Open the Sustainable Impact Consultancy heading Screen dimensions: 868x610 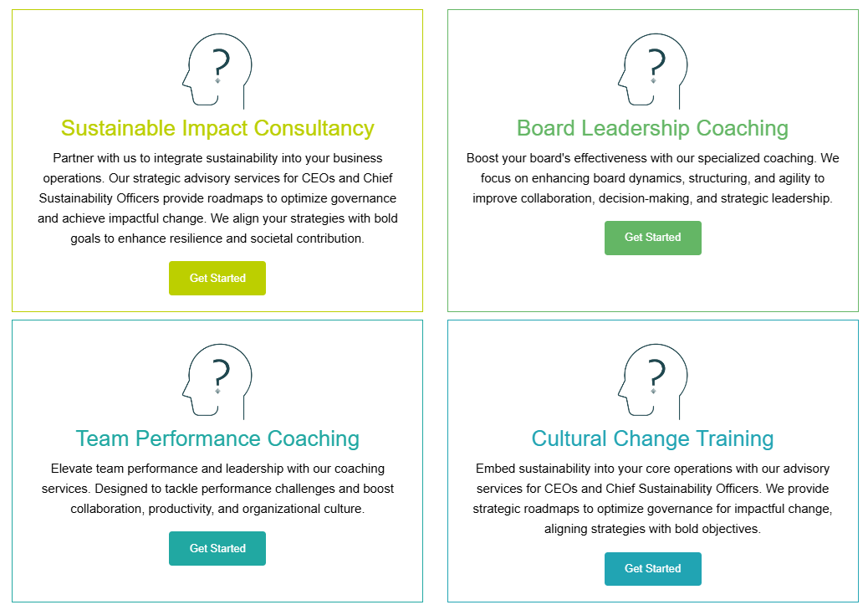point(217,128)
